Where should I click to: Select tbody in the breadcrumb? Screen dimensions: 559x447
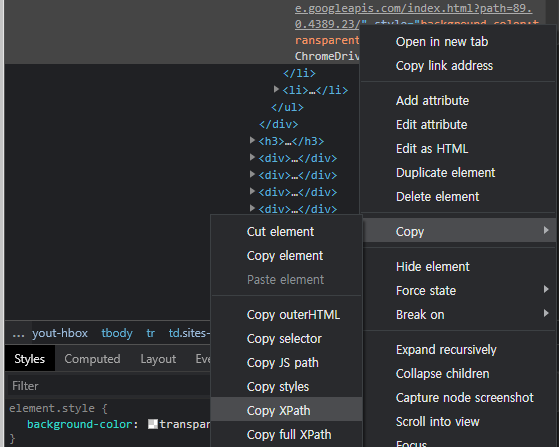click(x=117, y=333)
